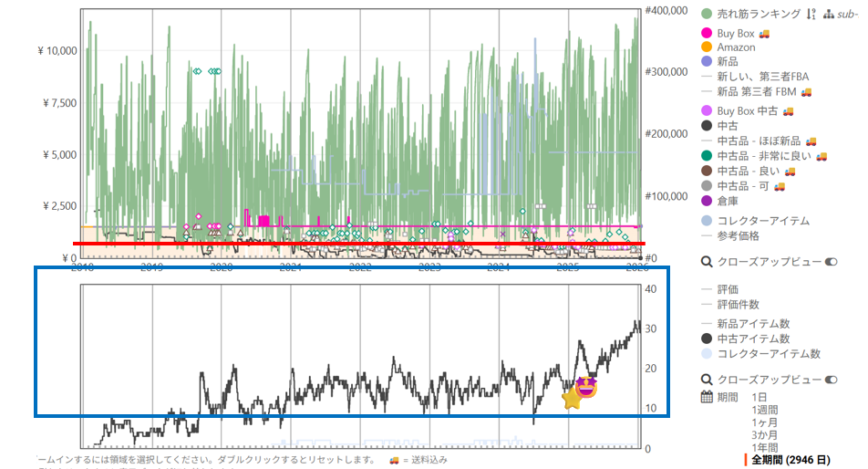Show the 評価件数 line
The height and width of the screenshot is (469, 868).
pos(738,304)
